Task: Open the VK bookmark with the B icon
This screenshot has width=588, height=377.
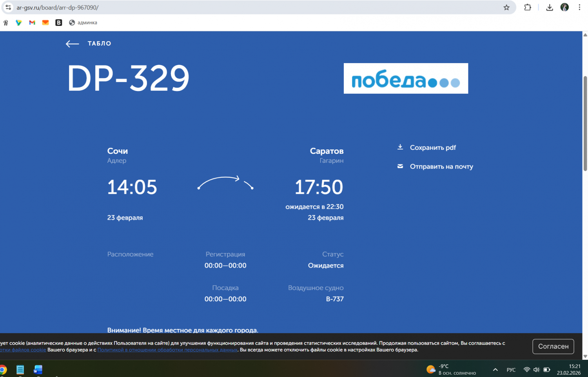Action: [x=59, y=23]
